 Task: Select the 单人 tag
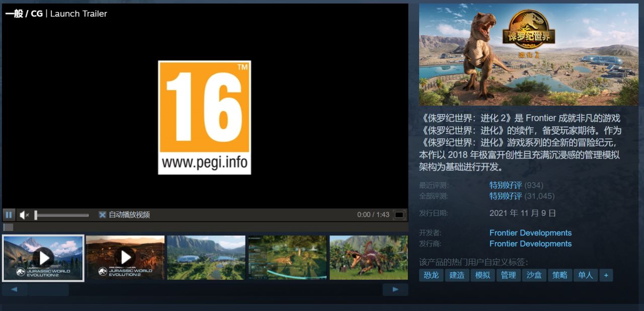point(585,275)
